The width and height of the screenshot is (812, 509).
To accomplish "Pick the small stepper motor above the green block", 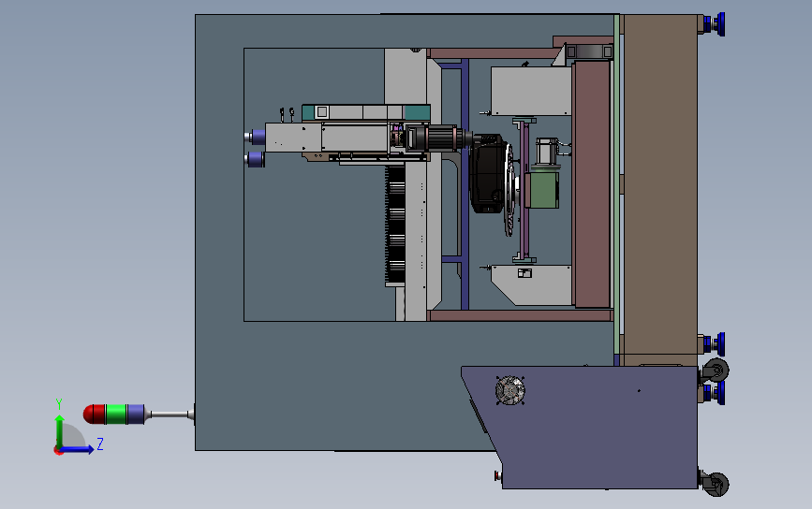I will point(546,151).
